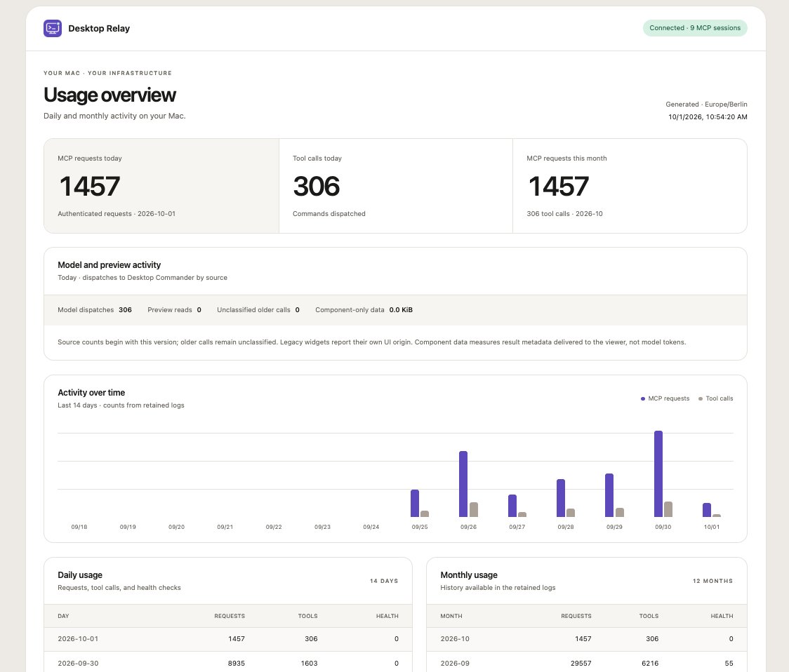Viewport: 789px width, 672px height.
Task: Select the 2026-09 row in Monthly usage
Action: 587,664
